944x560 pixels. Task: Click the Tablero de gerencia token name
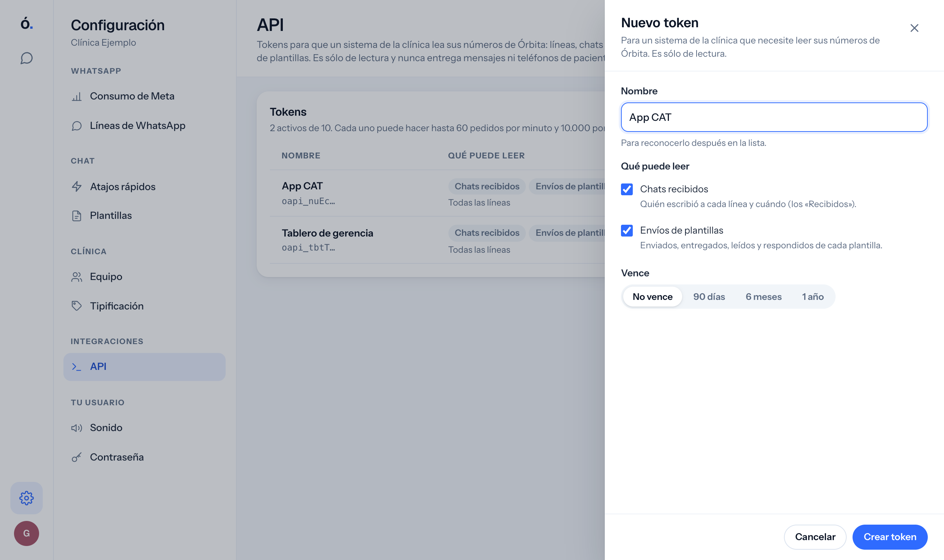click(327, 233)
